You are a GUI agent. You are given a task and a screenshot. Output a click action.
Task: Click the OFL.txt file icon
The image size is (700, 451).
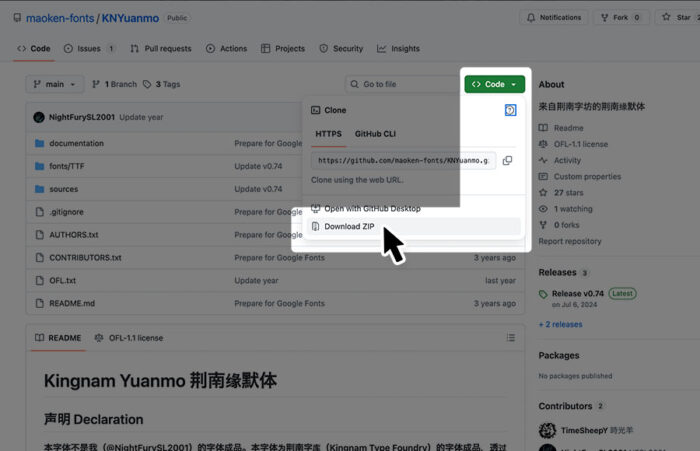(39, 280)
